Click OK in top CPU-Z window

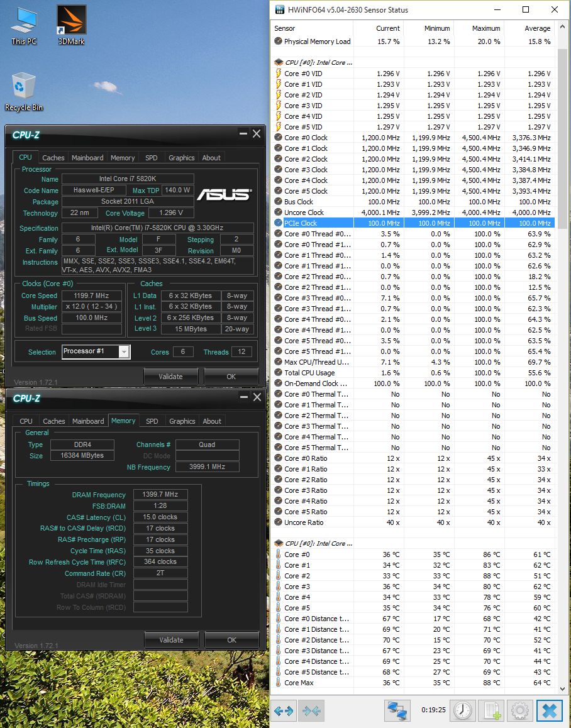point(231,377)
